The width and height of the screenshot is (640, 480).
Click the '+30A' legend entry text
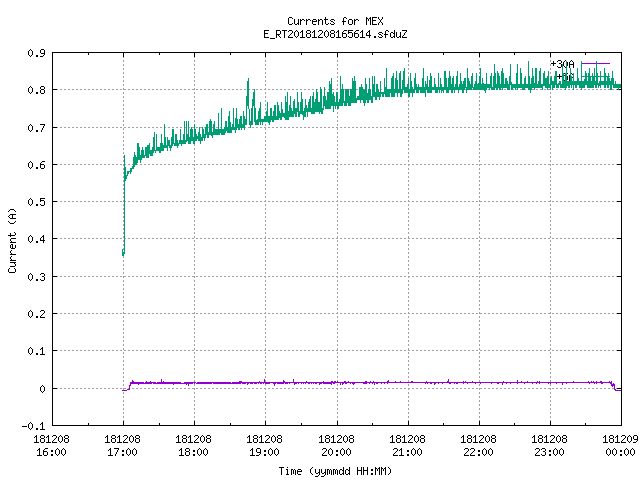562,64
